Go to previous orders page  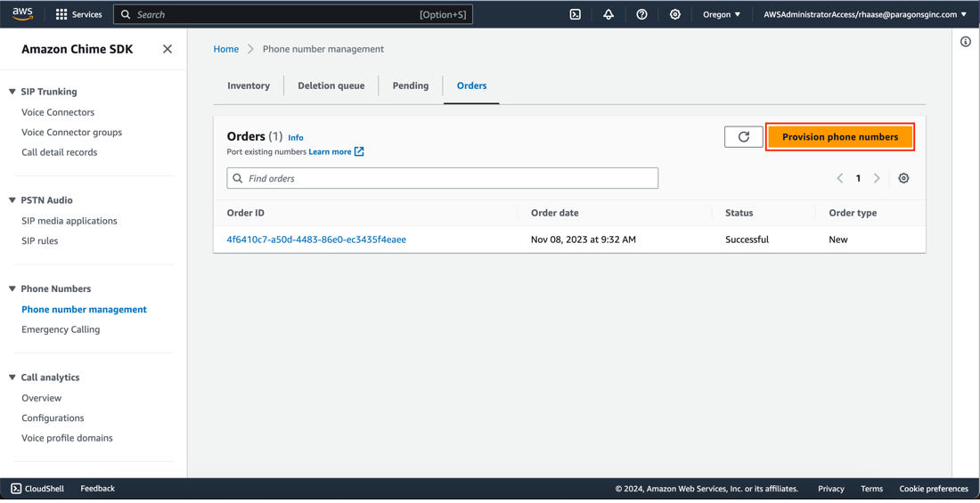(840, 178)
